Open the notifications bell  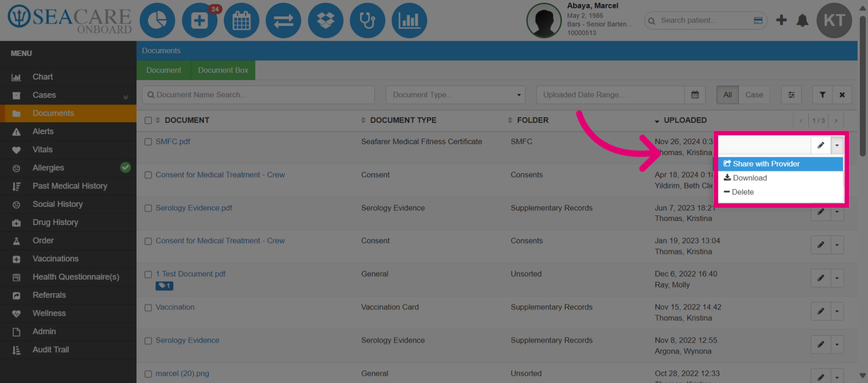802,20
